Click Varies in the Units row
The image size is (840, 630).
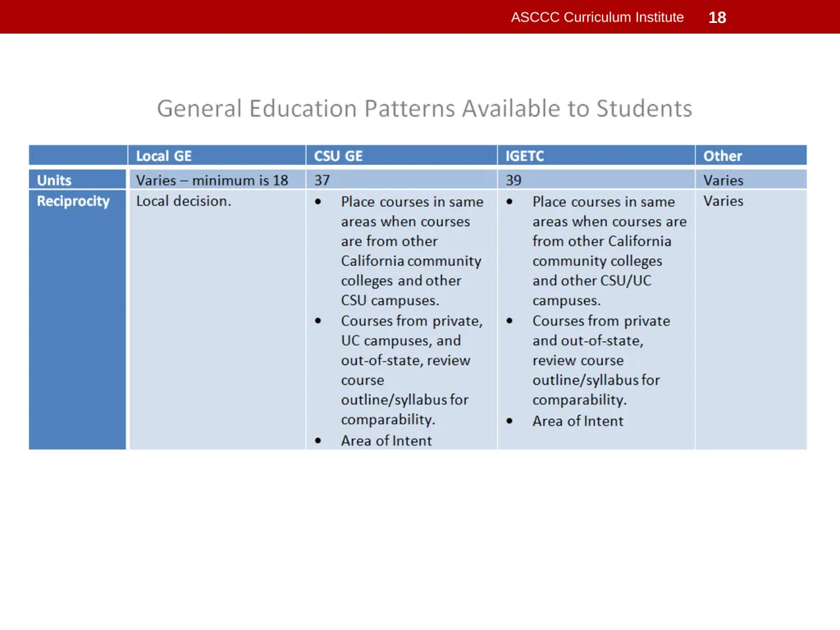[x=724, y=180]
